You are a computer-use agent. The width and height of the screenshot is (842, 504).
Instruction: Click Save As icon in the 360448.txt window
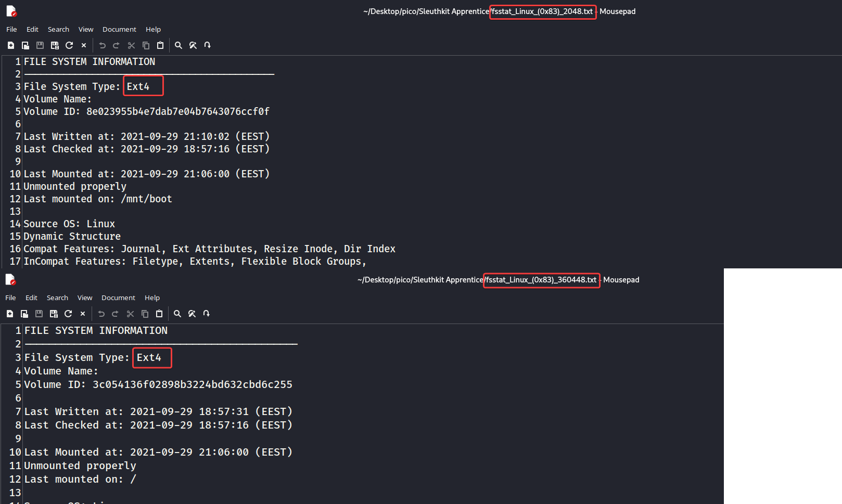click(54, 314)
